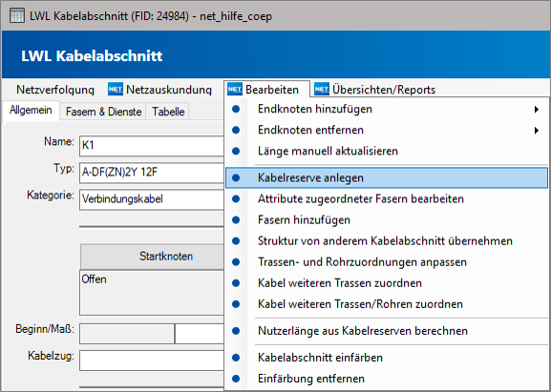Select Kabelreserve anlegen

[387, 178]
